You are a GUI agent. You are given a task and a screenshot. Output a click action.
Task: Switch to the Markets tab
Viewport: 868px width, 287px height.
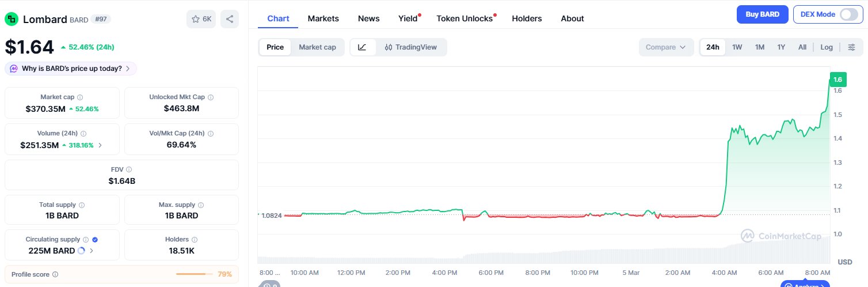coord(323,18)
